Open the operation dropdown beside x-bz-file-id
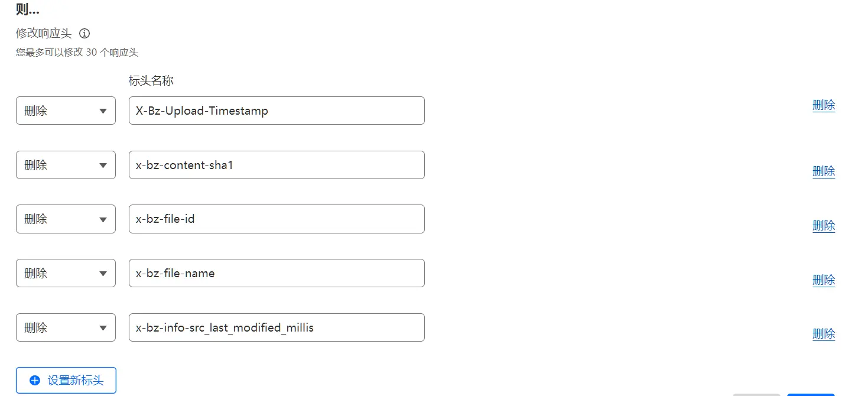868x396 pixels. coord(66,219)
